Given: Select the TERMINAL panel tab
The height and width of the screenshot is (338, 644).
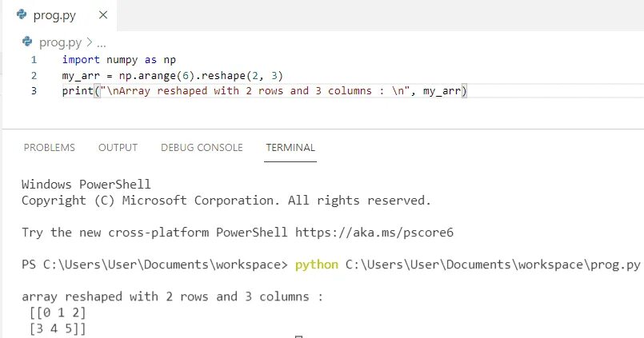Looking at the screenshot, I should coord(290,148).
